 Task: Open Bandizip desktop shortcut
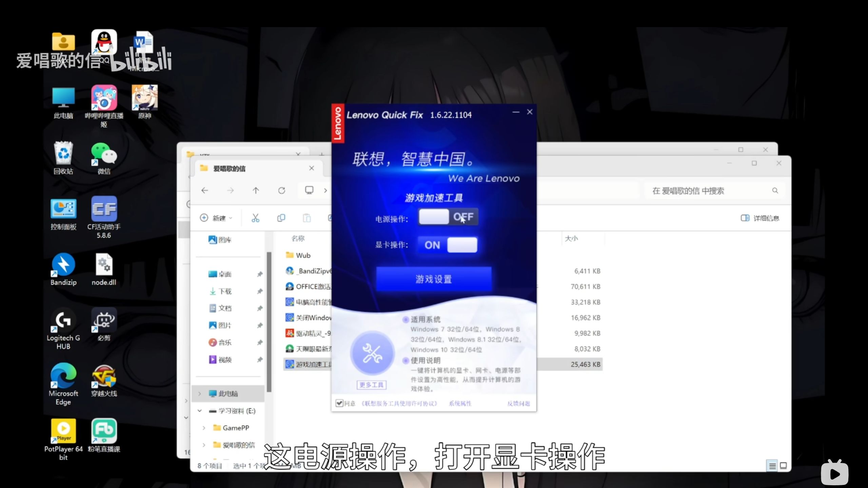pos(63,269)
